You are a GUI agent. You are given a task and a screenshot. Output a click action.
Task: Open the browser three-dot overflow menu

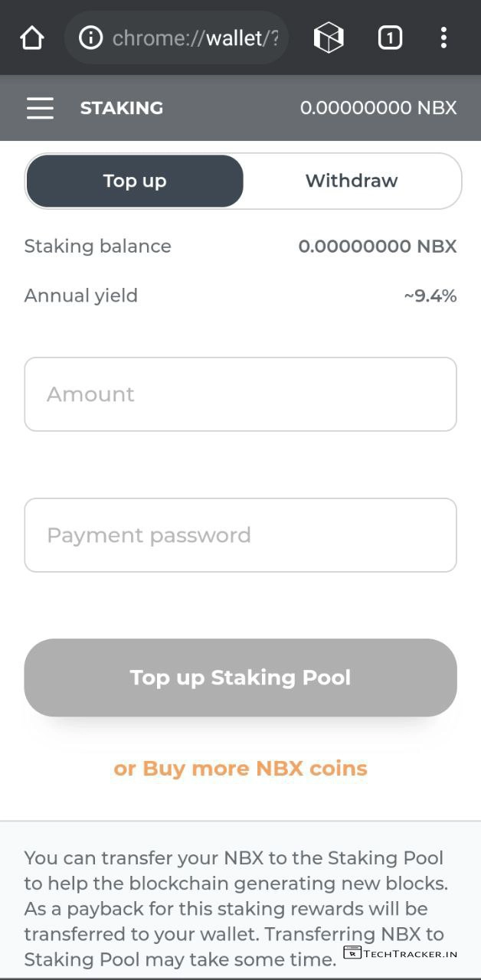[x=443, y=38]
